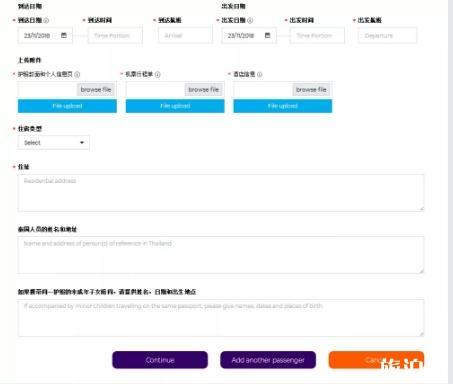Click the arrival Time Portion field
This screenshot has width=453, height=384.
(115, 36)
